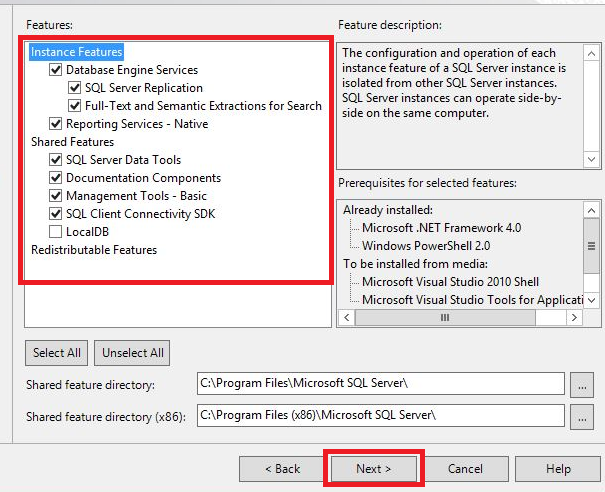Click the Next button
The height and width of the screenshot is (492, 605).
point(373,469)
